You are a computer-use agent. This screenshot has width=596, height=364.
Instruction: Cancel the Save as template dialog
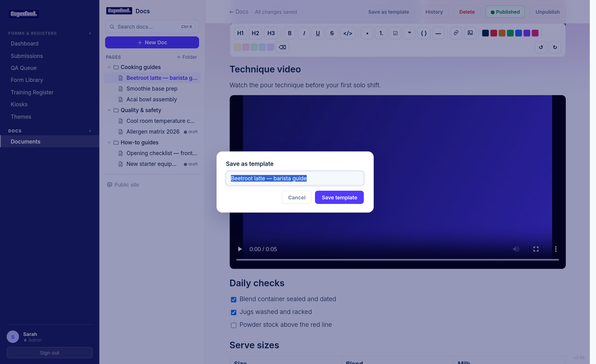coord(297,198)
